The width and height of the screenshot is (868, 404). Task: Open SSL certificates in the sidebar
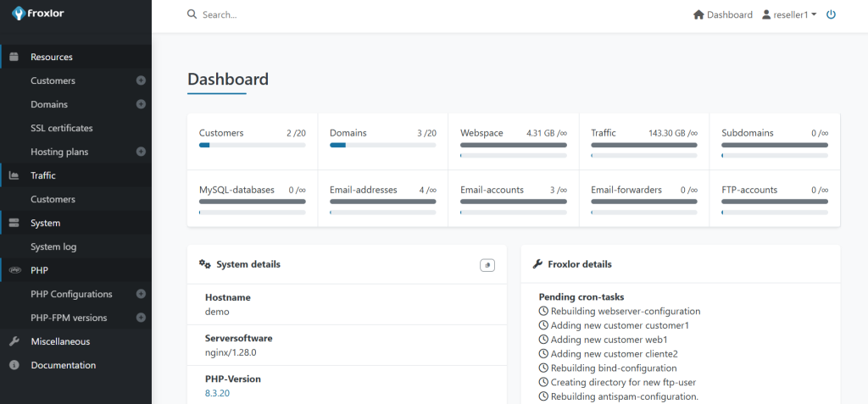pyautogui.click(x=62, y=128)
